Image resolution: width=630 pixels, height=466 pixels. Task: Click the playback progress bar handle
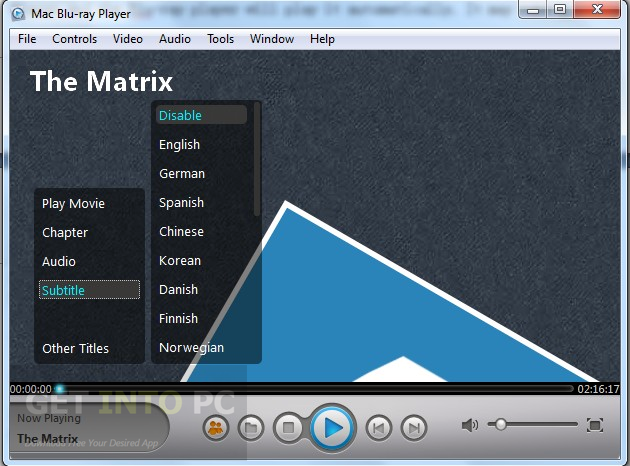[x=60, y=388]
